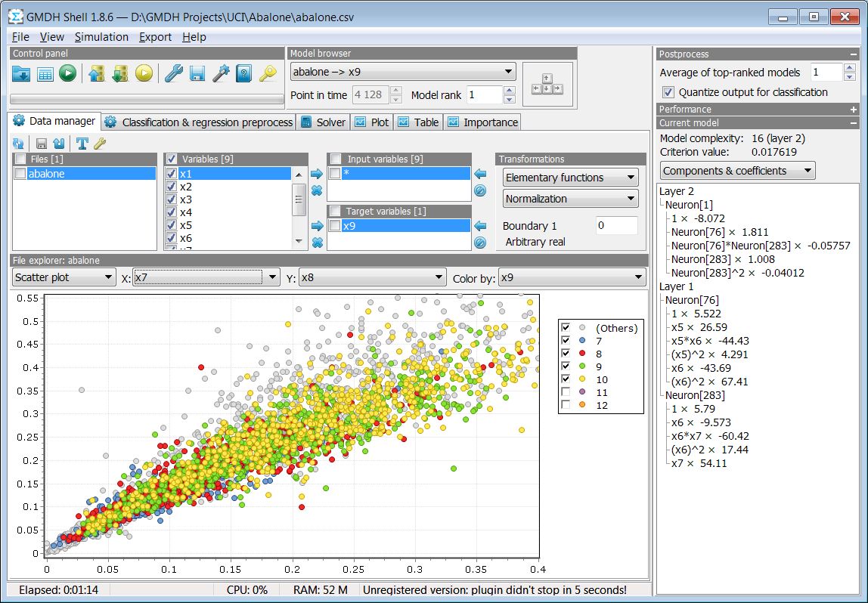Change X axis variable from x7 dropdown
Screen dimensions: 868x603
click(204, 277)
